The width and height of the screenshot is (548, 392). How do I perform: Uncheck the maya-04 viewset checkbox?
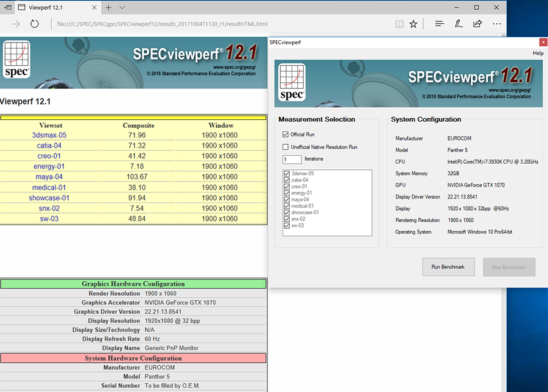(287, 200)
